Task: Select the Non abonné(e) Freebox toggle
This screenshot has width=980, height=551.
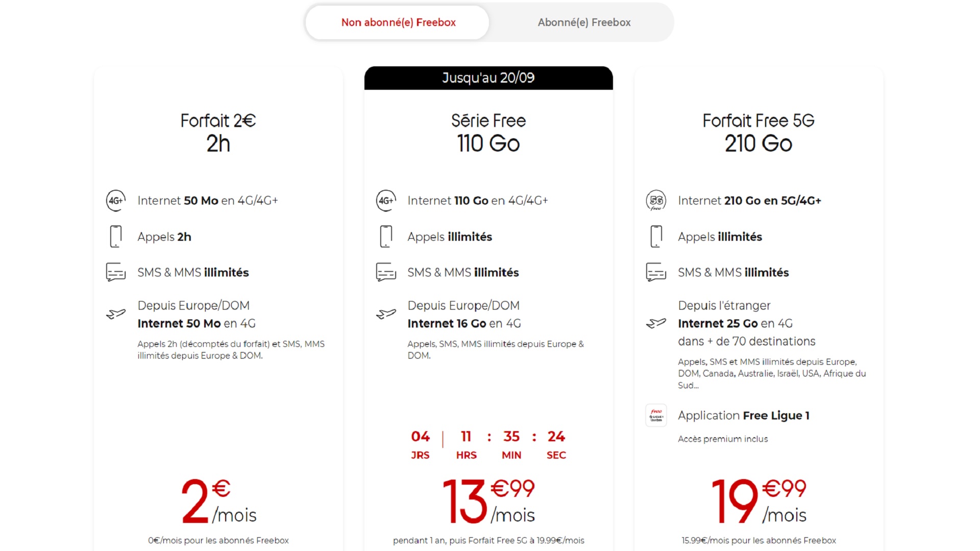Action: pos(398,22)
